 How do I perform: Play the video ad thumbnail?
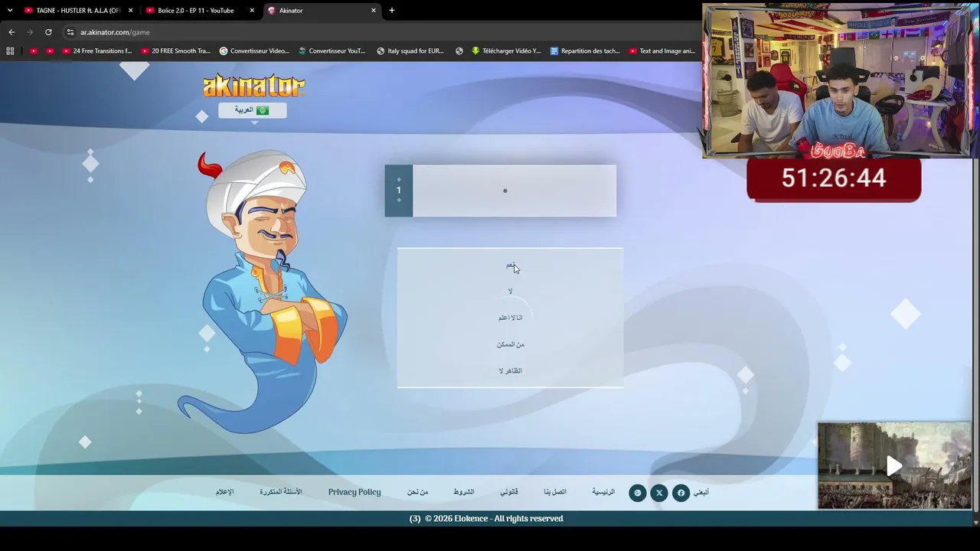894,465
